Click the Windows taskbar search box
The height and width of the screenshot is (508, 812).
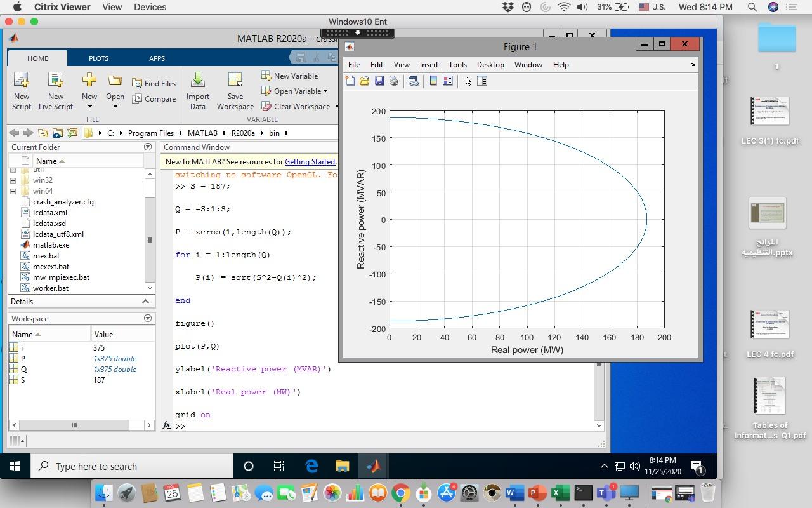133,467
